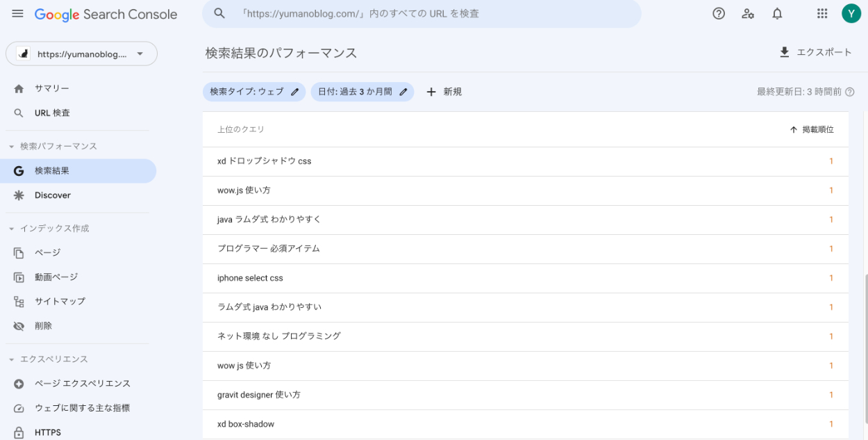Open the Google apps grid
This screenshot has width=868, height=440.
(822, 14)
